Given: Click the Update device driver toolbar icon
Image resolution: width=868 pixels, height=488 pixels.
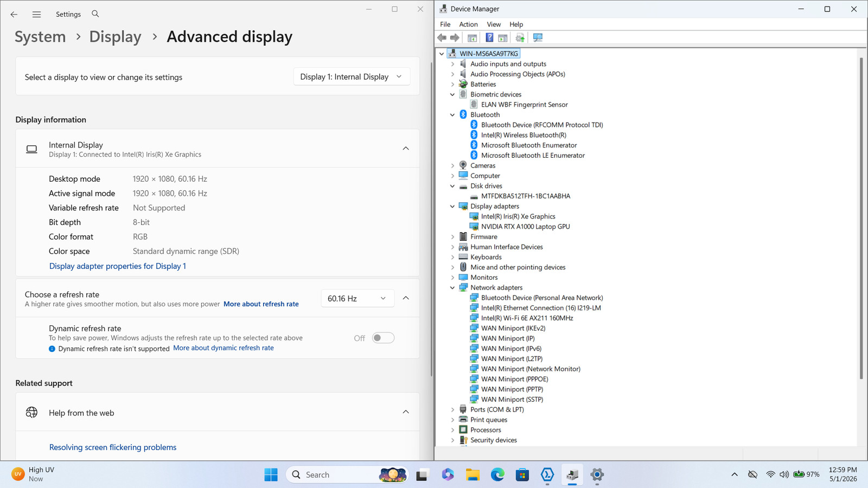Looking at the screenshot, I should pos(520,38).
